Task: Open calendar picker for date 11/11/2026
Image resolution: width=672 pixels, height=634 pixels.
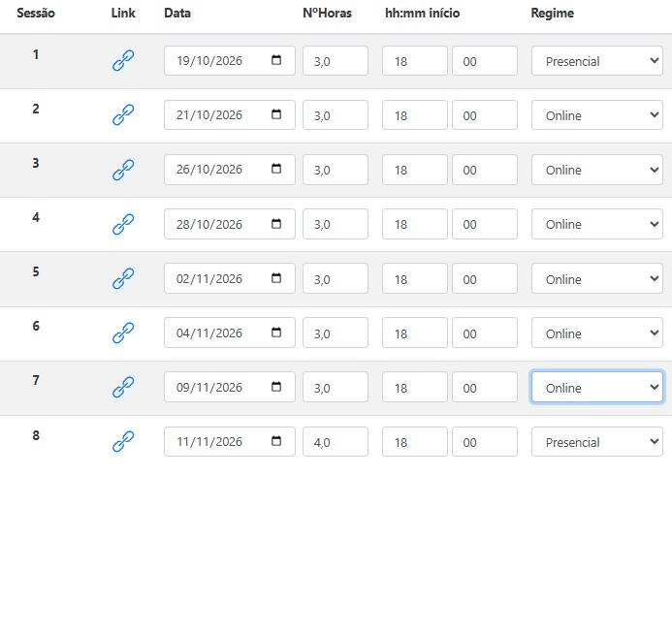Action: point(276,441)
